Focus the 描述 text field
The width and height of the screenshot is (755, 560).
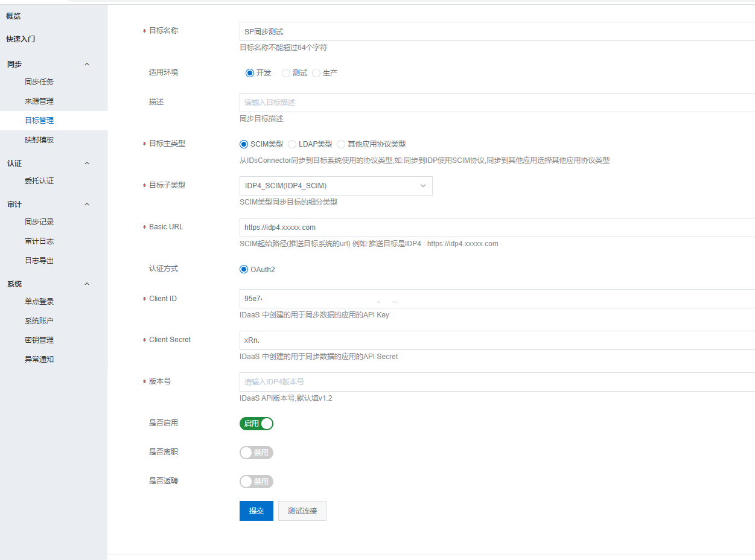pyautogui.click(x=495, y=103)
